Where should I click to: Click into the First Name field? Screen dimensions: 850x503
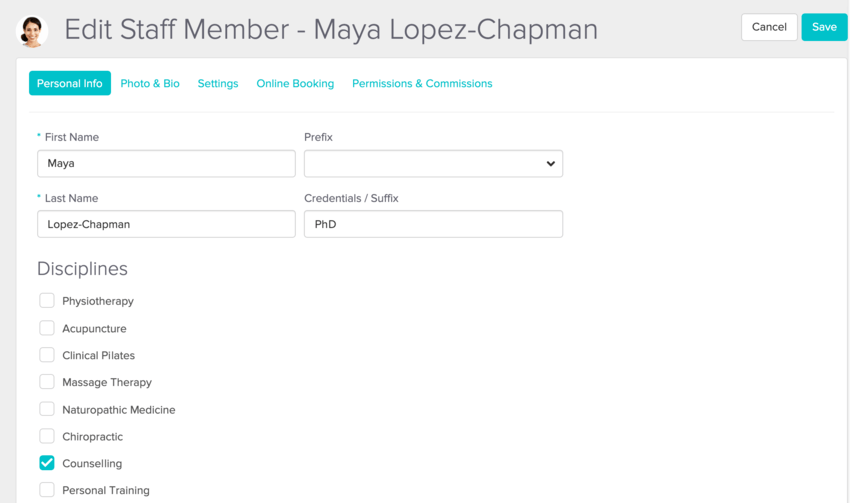point(166,164)
